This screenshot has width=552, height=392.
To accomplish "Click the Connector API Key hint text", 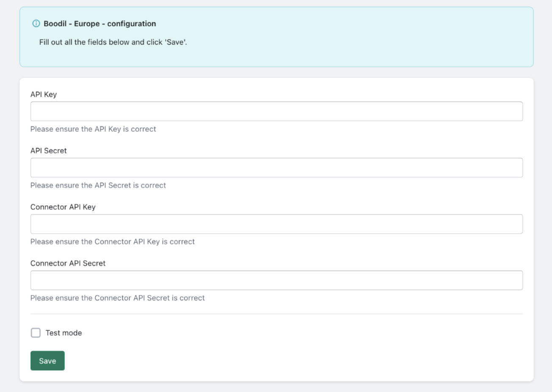I will click(113, 242).
